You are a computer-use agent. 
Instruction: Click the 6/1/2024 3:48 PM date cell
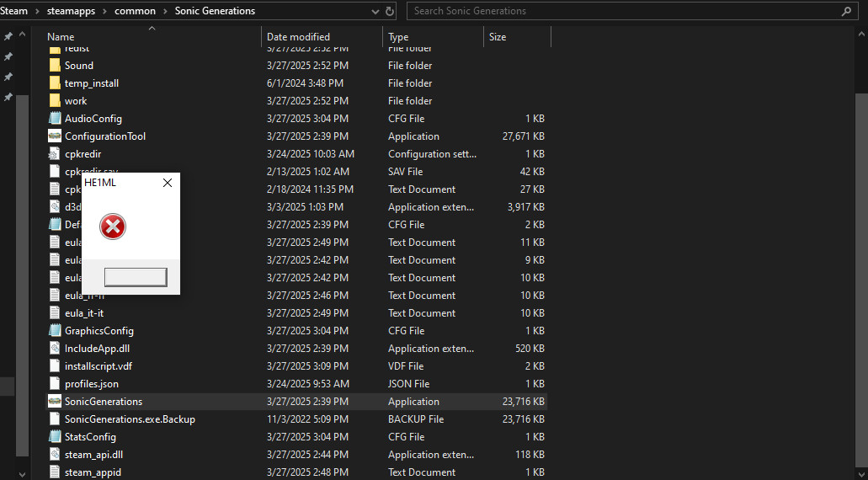pyautogui.click(x=305, y=83)
